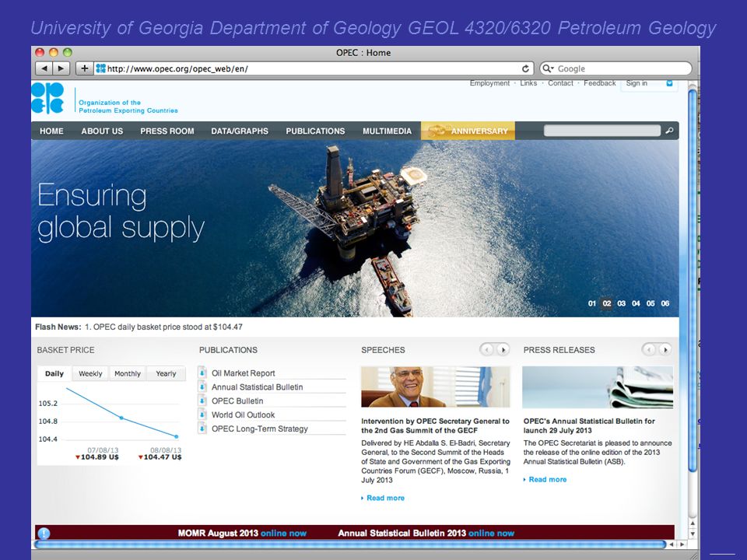The width and height of the screenshot is (747, 560).
Task: Click the download icon beside OPEC Long-Term Strategy
Action: click(202, 429)
